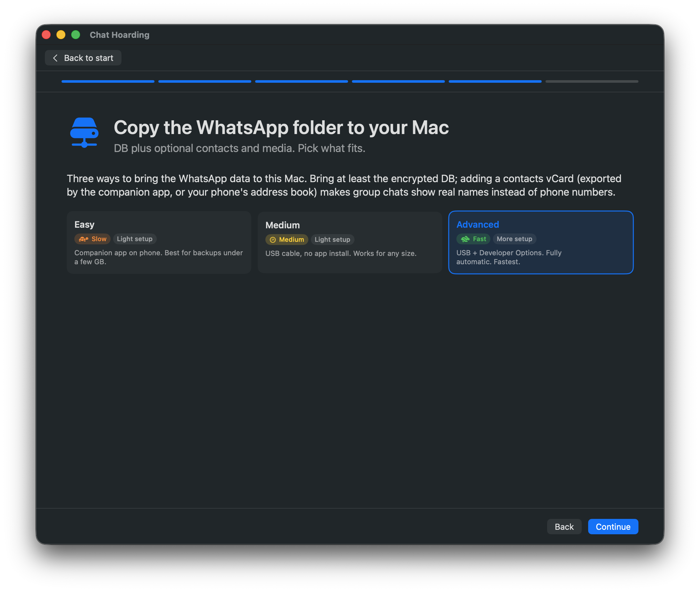The image size is (700, 592).
Task: Click the Light setup badge under Easy
Action: (135, 239)
